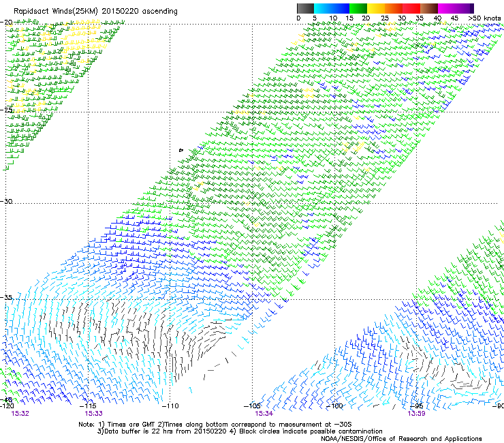504x443 pixels.
Task: Click the latitude label -25
Action: tap(6, 110)
